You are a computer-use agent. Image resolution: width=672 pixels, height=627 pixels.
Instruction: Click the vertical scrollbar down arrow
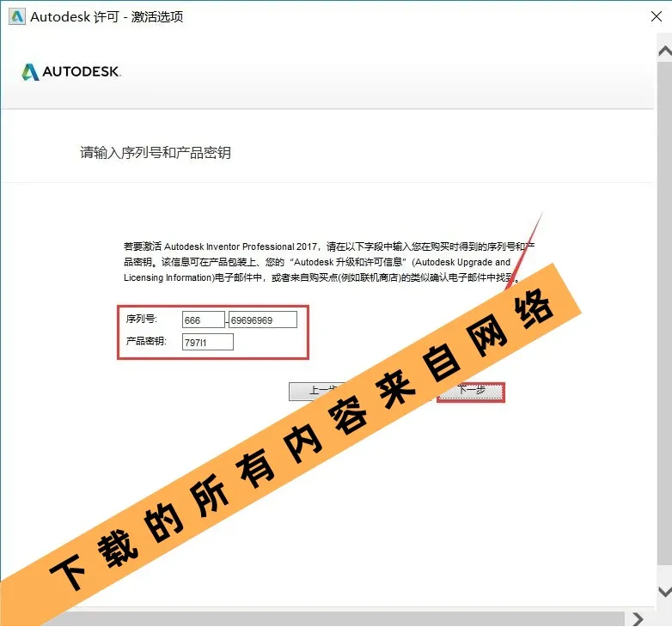point(664,592)
